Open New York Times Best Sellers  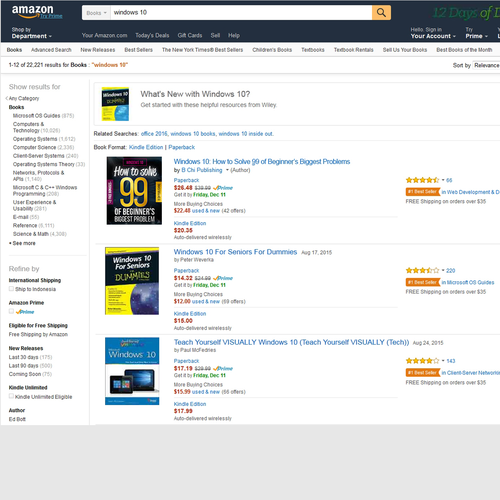202,50
